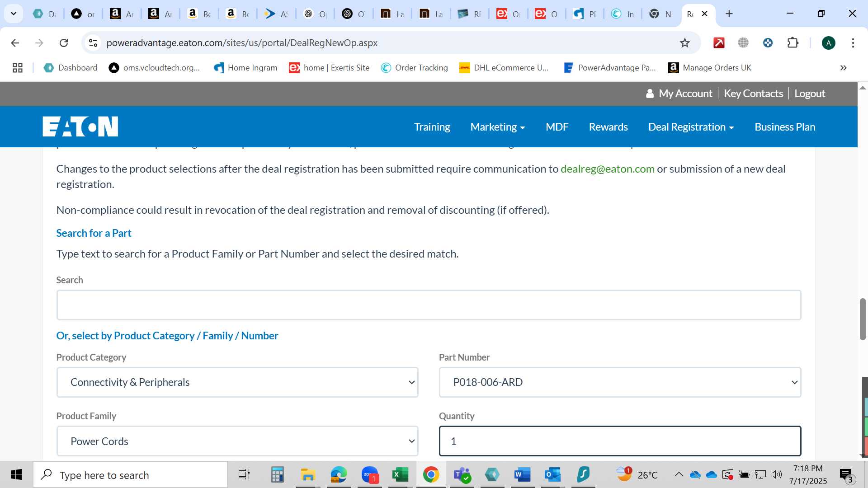Click the Quantity input field

point(620,441)
